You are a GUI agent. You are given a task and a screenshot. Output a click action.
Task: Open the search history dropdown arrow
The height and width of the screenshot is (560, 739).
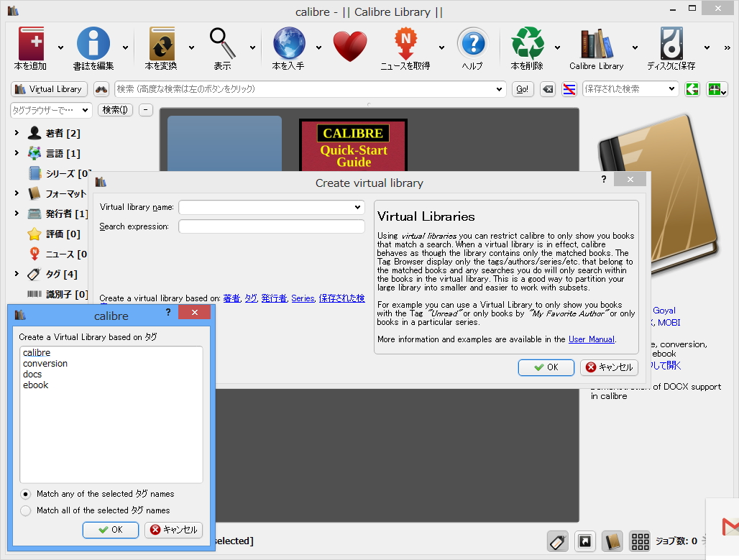(499, 89)
